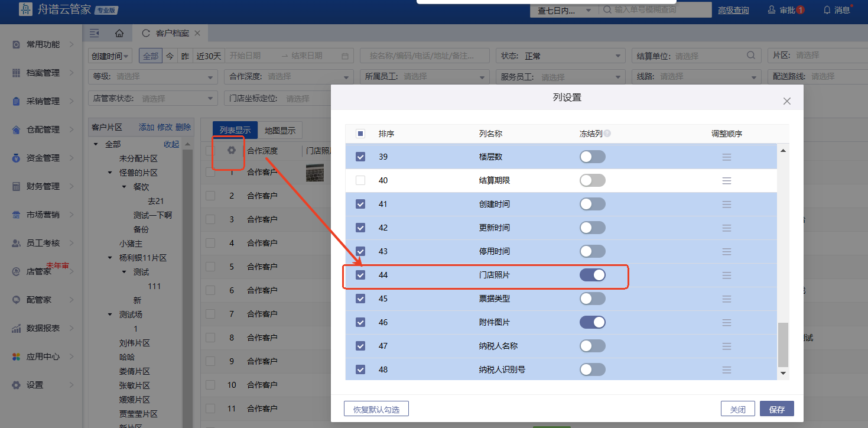Open the 状态 dropdown
Image resolution: width=868 pixels, height=428 pixels.
(x=560, y=56)
